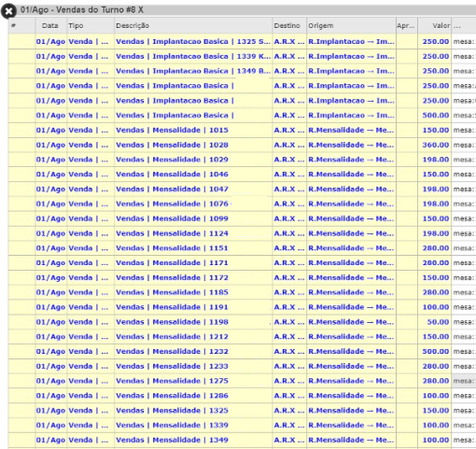Viewport: 476px width, 449px height.
Task: Click the 500.00 value for Mensalidade 1232
Action: point(436,351)
